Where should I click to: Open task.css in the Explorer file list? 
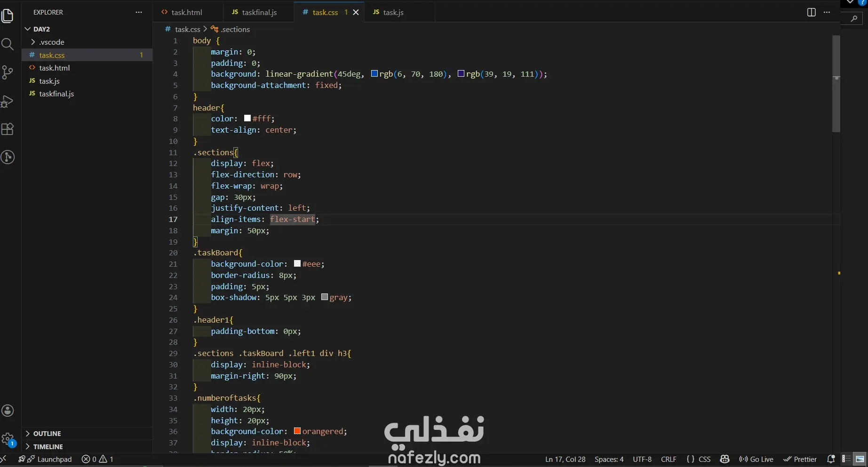click(87, 55)
